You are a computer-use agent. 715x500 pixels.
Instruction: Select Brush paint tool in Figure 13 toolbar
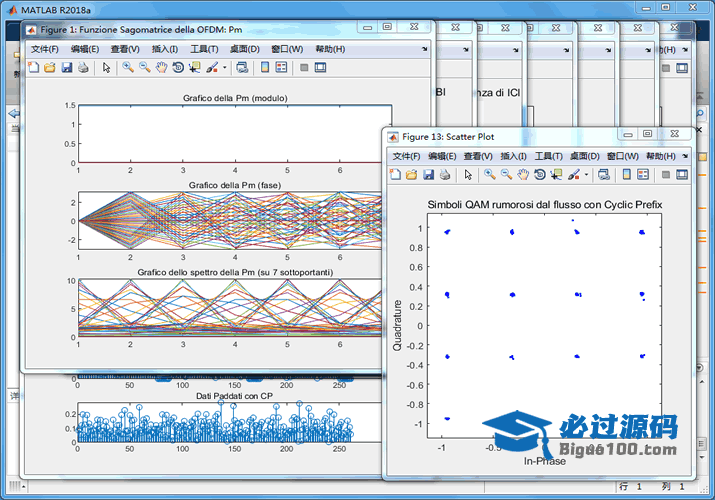[x=574, y=175]
